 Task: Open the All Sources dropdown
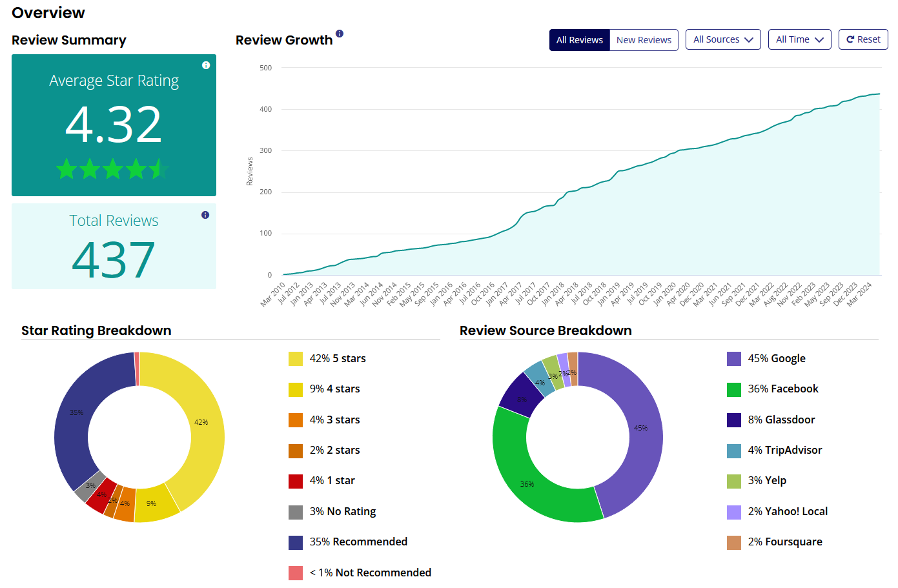click(723, 39)
